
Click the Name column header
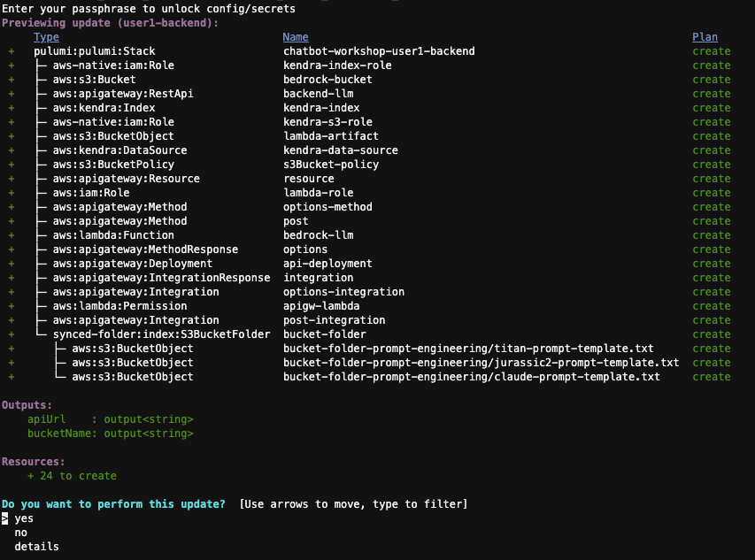[296, 37]
